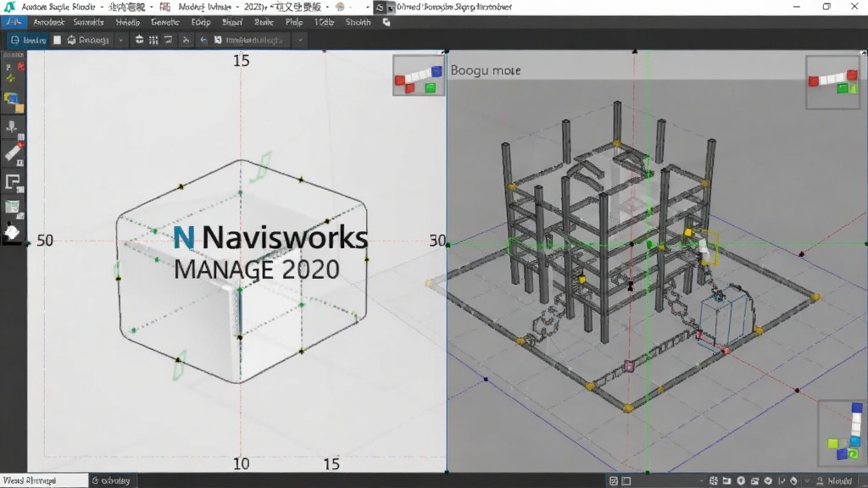The height and width of the screenshot is (488, 868).
Task: Click the white square stop button in toolbar
Action: (x=57, y=40)
